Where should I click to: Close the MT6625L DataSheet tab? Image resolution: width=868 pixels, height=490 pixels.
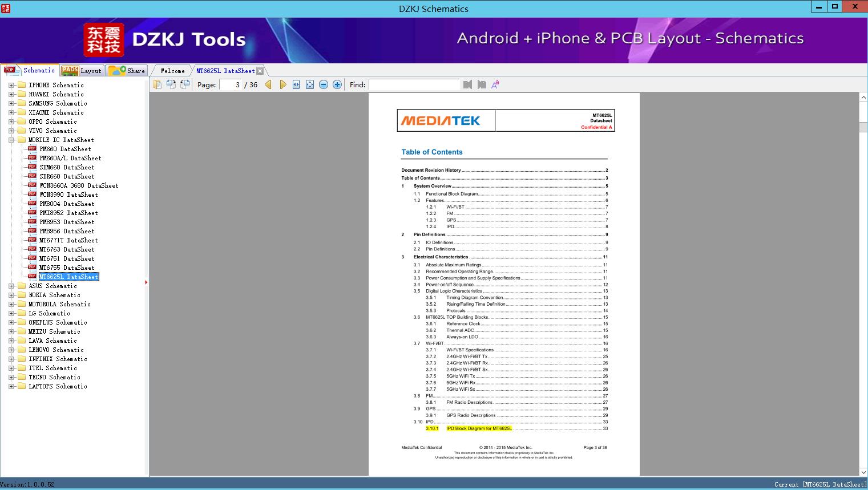coord(260,71)
